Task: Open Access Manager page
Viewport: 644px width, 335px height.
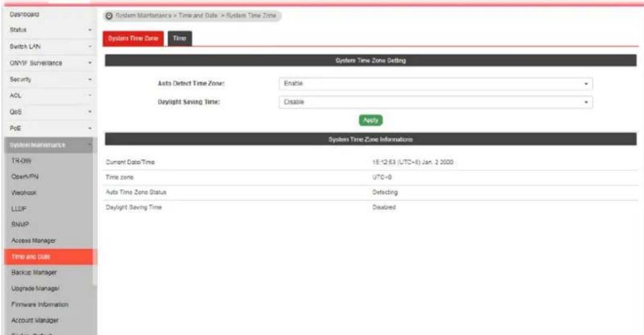Action: click(x=34, y=240)
